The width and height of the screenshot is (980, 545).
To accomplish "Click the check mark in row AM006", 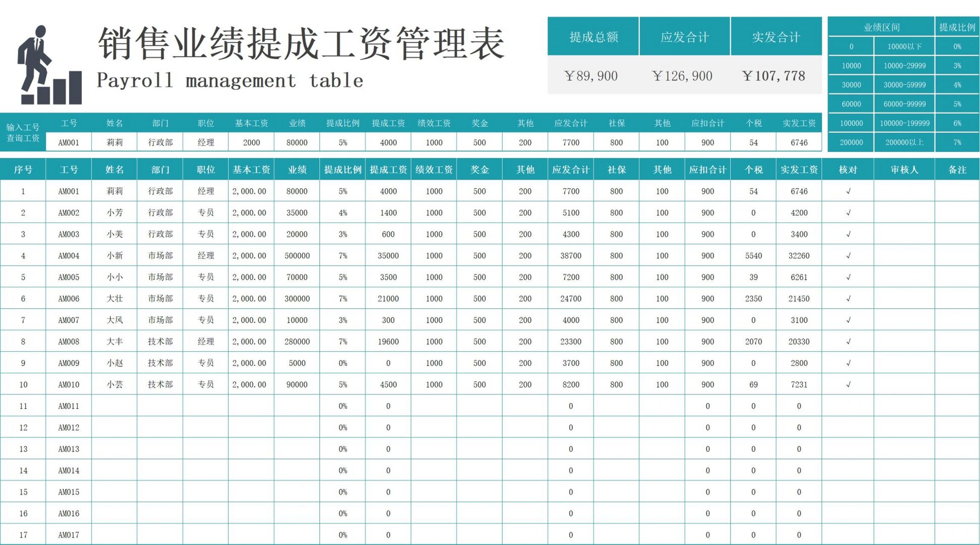I will point(848,298).
